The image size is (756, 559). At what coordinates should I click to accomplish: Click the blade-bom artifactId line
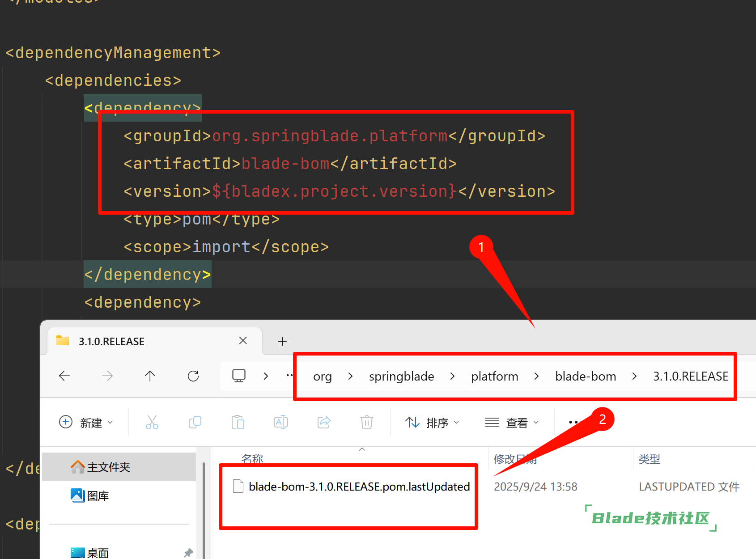(x=290, y=163)
